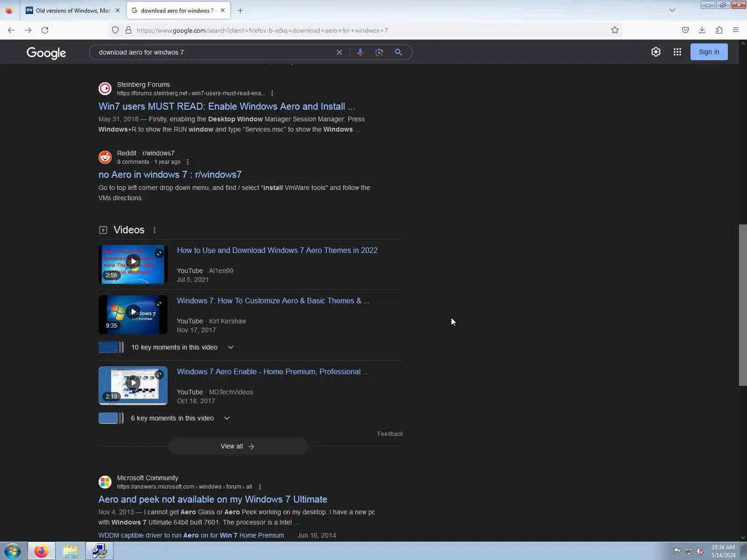Reload the current page

[45, 30]
